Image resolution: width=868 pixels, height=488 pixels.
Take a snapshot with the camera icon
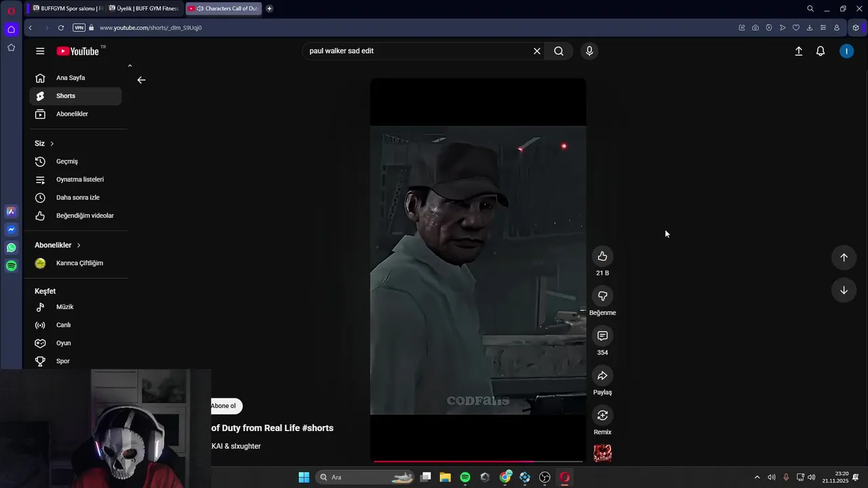tap(755, 28)
